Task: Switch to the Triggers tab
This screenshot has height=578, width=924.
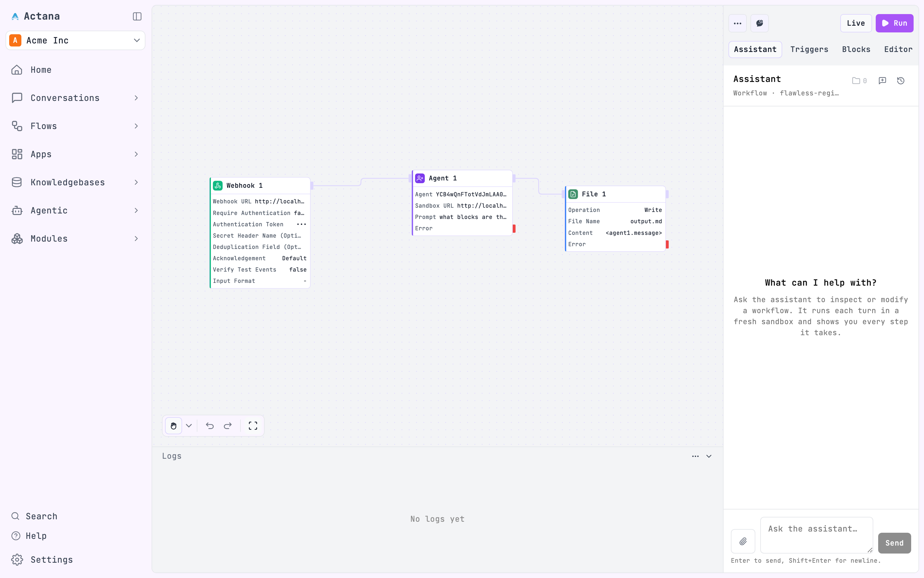Action: pyautogui.click(x=809, y=49)
